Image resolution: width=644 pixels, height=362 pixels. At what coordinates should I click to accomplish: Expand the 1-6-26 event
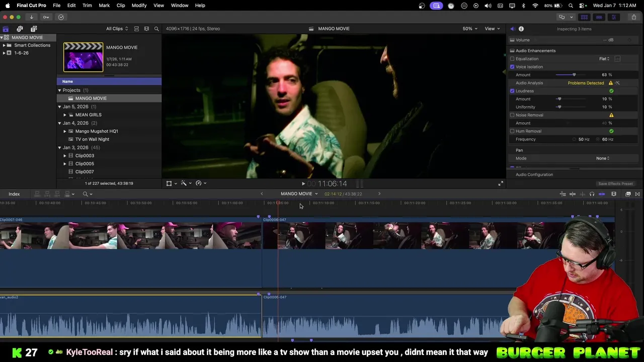4,53
